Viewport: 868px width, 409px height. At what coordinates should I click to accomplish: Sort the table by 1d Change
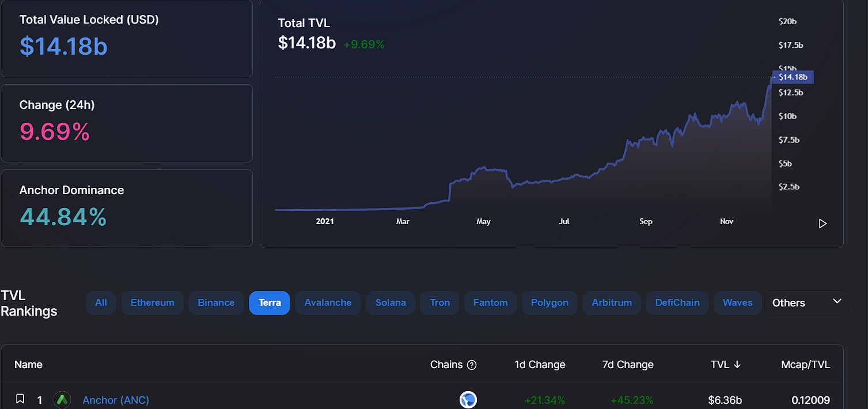[540, 365]
